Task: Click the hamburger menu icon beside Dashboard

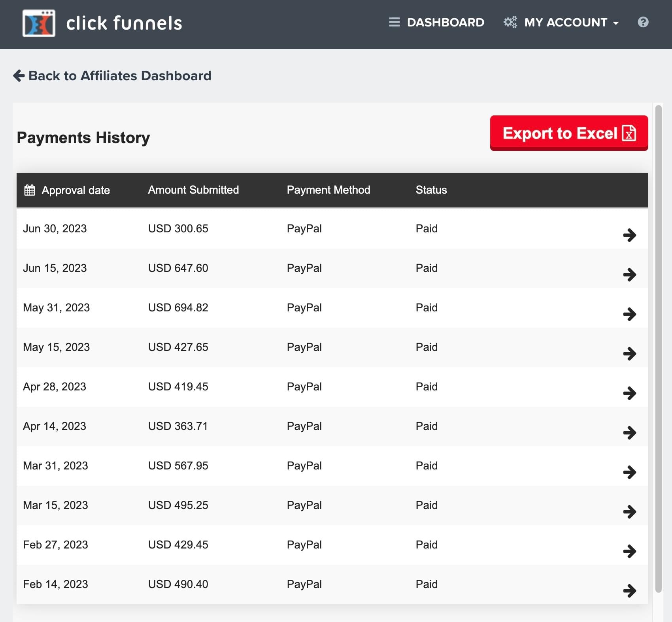Action: pyautogui.click(x=394, y=22)
